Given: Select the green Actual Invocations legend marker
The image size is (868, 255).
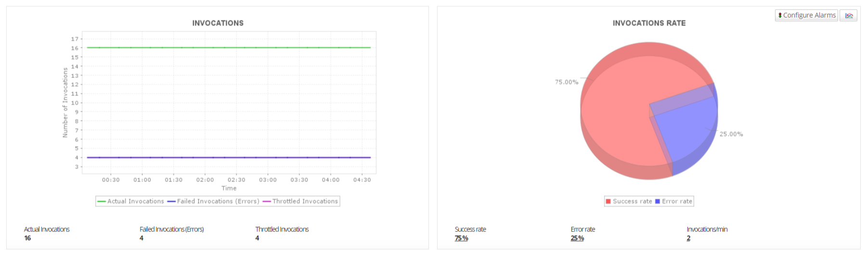Looking at the screenshot, I should coord(102,201).
